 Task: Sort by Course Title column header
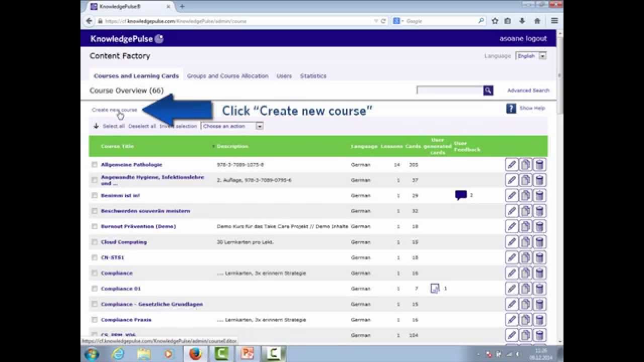click(117, 146)
